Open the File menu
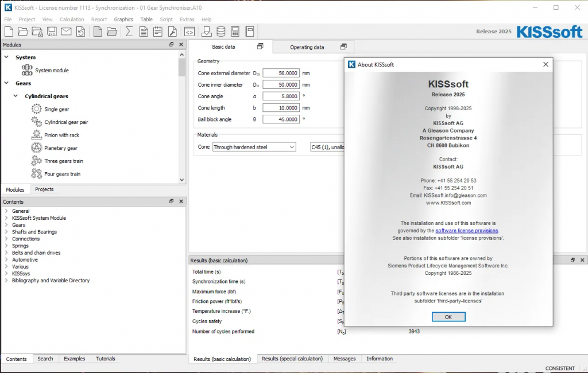This screenshot has height=373, width=588. (8, 19)
